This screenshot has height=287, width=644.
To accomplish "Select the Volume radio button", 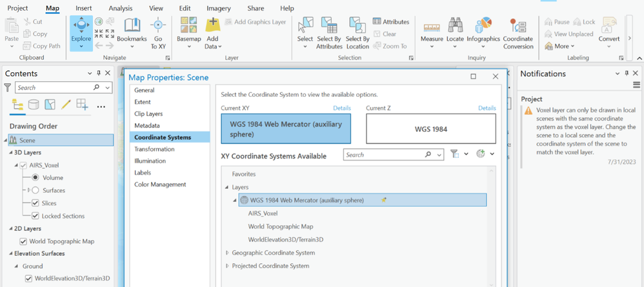I will pyautogui.click(x=35, y=178).
